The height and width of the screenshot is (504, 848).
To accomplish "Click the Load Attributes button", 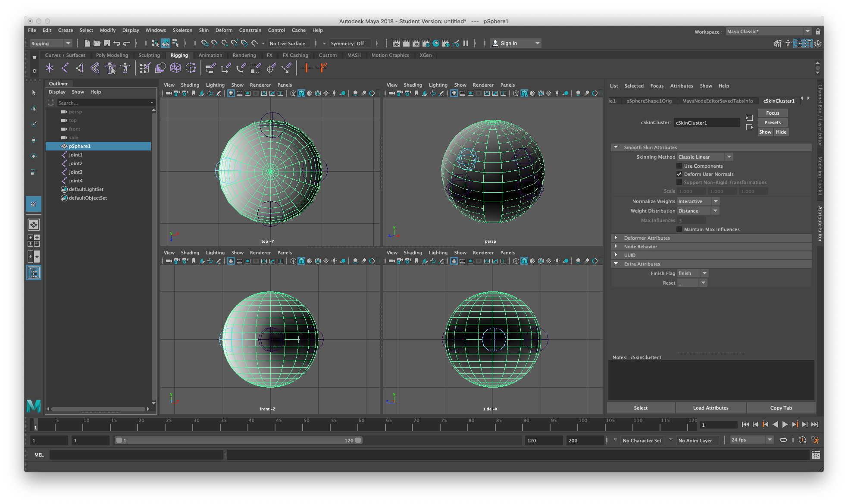I will pyautogui.click(x=710, y=408).
